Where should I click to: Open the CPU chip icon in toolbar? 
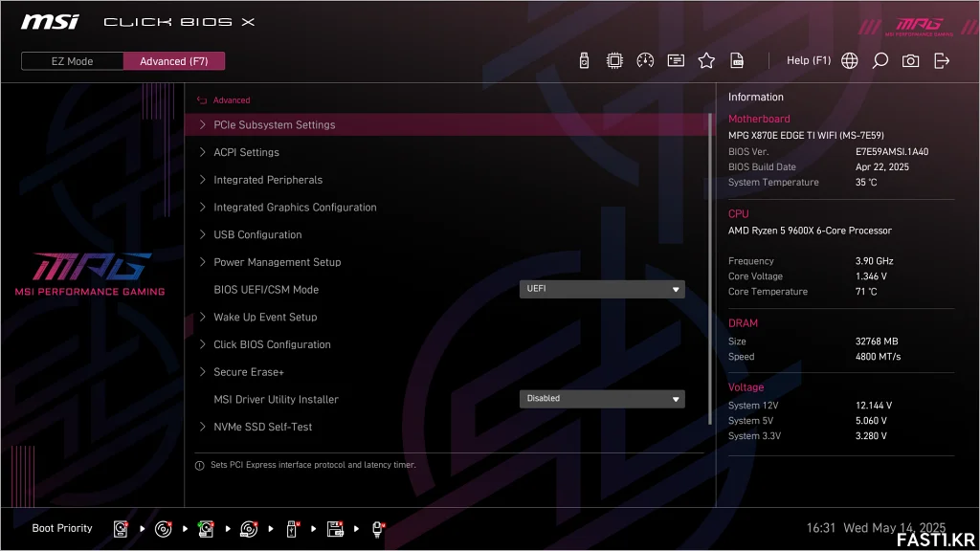(614, 60)
